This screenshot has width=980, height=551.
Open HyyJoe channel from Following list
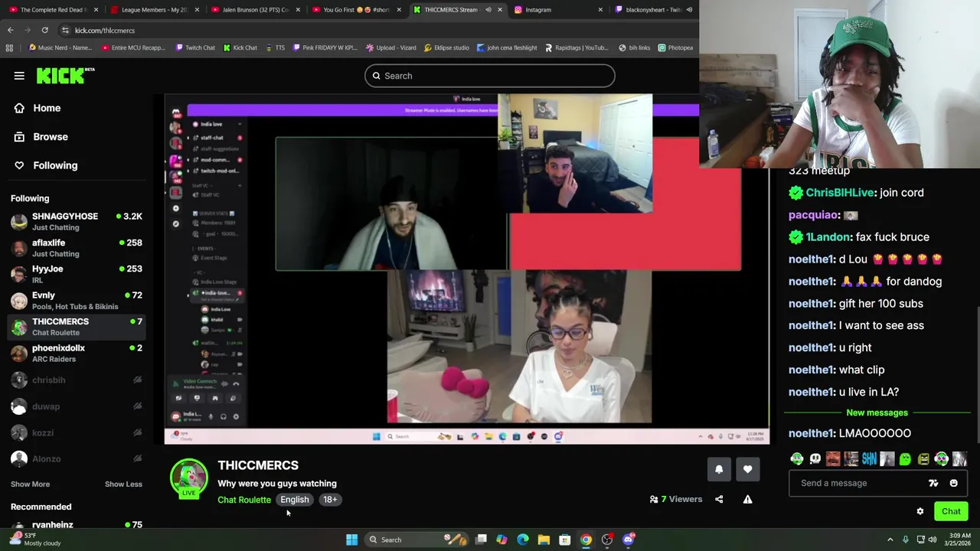(77, 274)
